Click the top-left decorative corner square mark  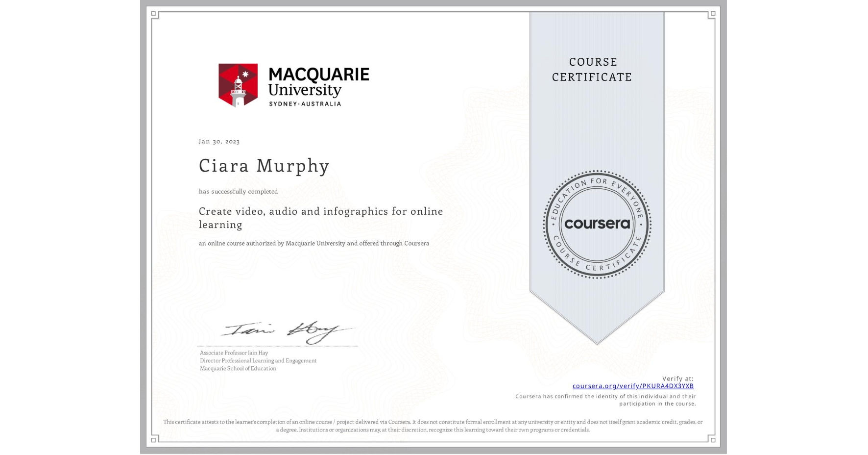[153, 13]
